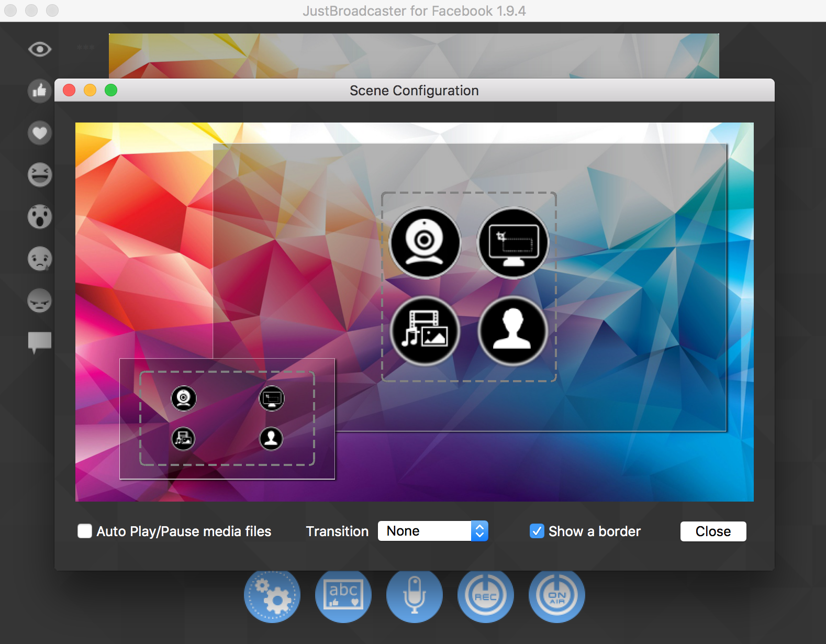The height and width of the screenshot is (644, 826).
Task: Click the viewers eye icon in sidebar
Action: coord(40,49)
